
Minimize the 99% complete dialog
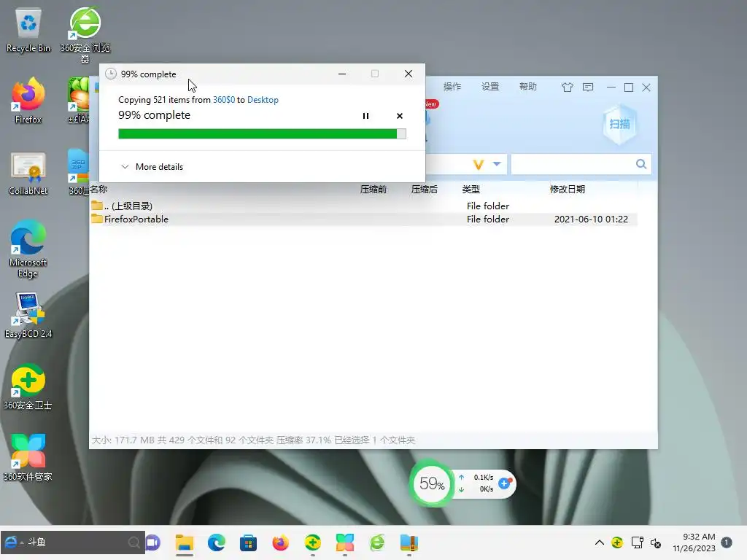tap(342, 74)
